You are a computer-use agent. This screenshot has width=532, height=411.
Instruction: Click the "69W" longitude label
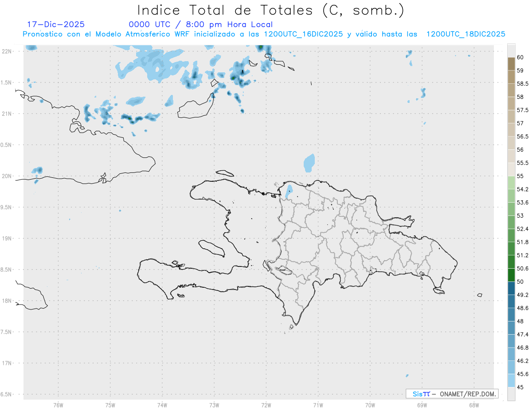click(422, 404)
